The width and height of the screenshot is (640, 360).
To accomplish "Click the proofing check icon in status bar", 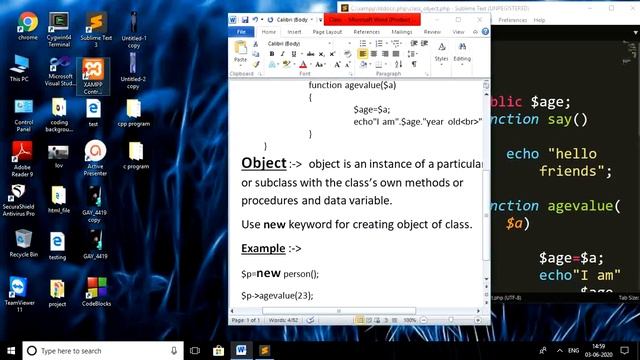I will pos(310,320).
